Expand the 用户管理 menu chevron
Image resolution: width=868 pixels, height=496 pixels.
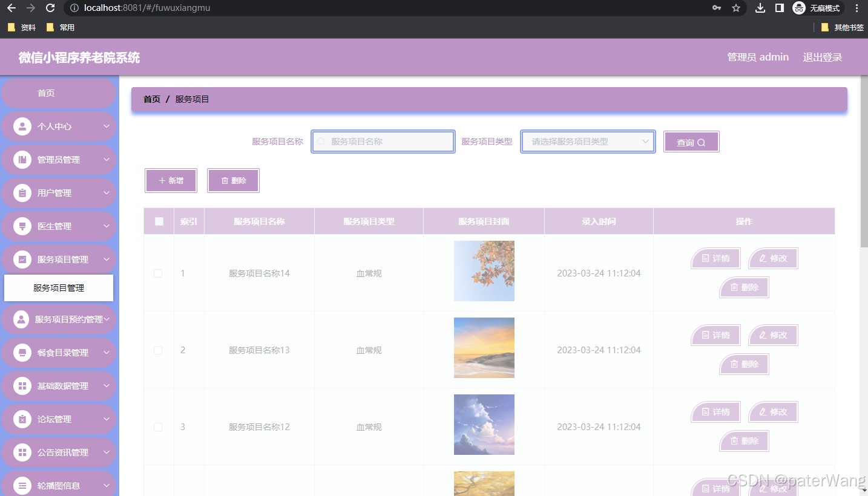point(107,193)
